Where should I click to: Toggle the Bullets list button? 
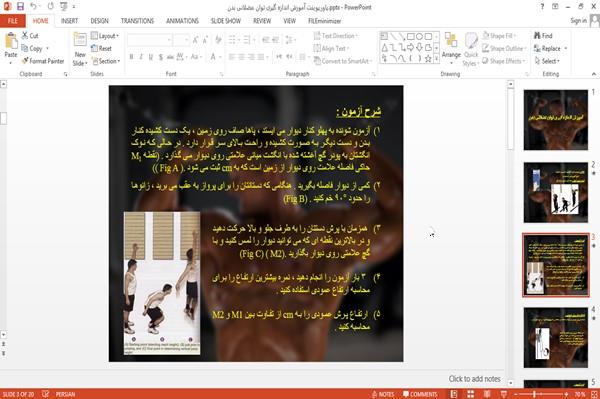tap(232, 39)
